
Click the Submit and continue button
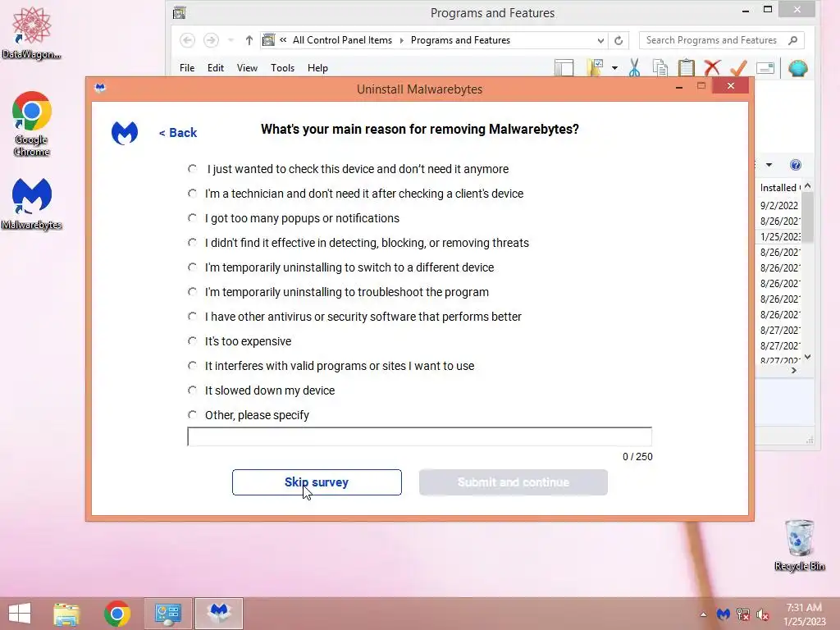[514, 482]
